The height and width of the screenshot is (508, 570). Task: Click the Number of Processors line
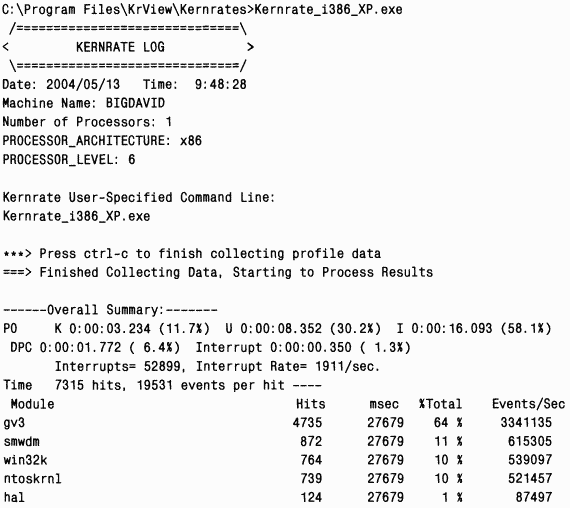click(87, 122)
